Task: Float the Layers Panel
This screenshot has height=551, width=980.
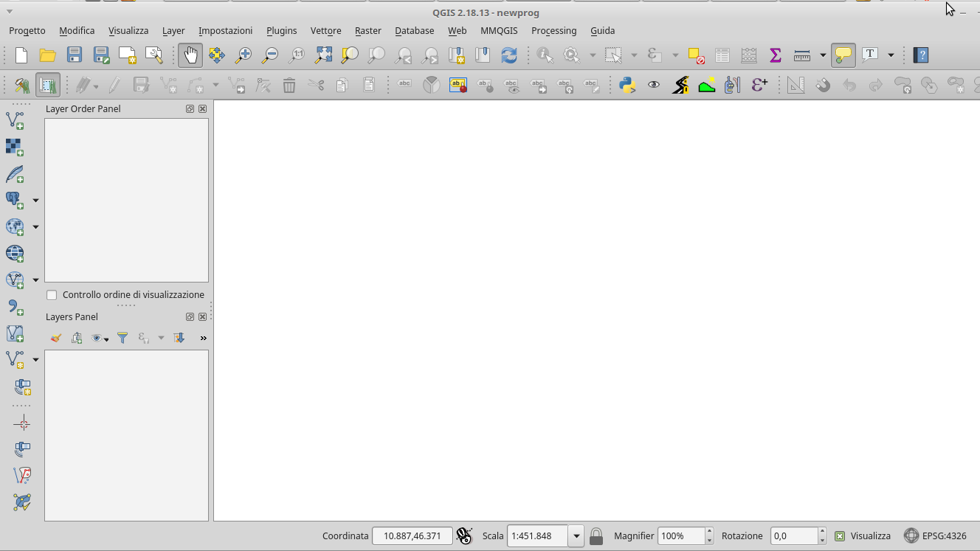Action: point(190,317)
